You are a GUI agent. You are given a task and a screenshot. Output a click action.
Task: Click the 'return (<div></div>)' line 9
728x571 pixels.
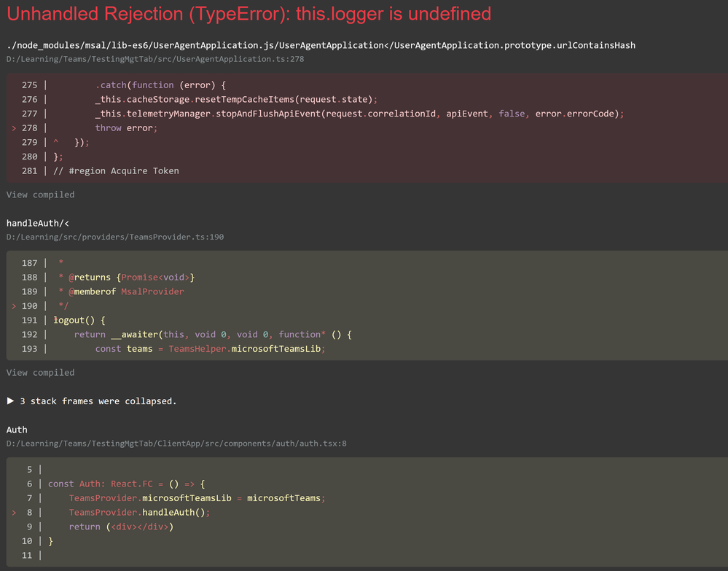tap(121, 527)
